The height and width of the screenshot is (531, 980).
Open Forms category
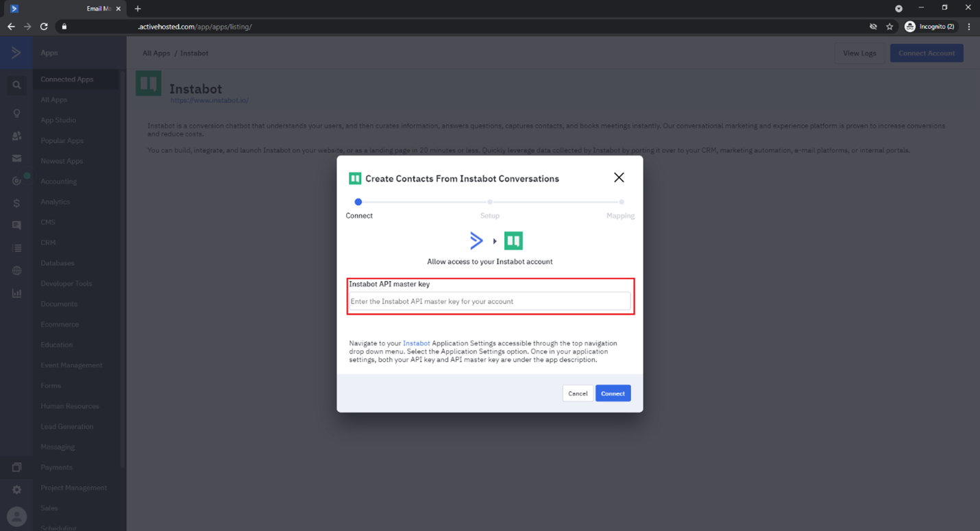pos(51,386)
